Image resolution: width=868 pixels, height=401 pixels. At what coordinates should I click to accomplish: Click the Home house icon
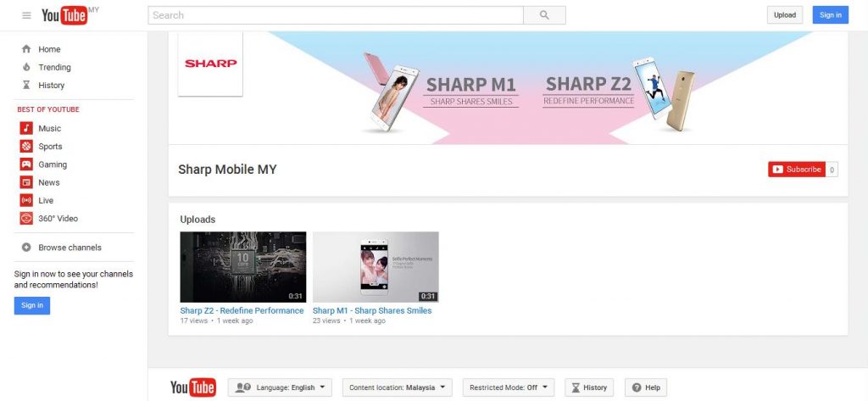click(x=26, y=48)
